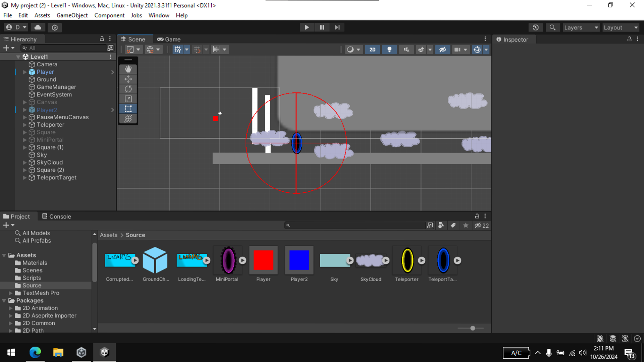Switch to the Game tab

tap(169, 39)
